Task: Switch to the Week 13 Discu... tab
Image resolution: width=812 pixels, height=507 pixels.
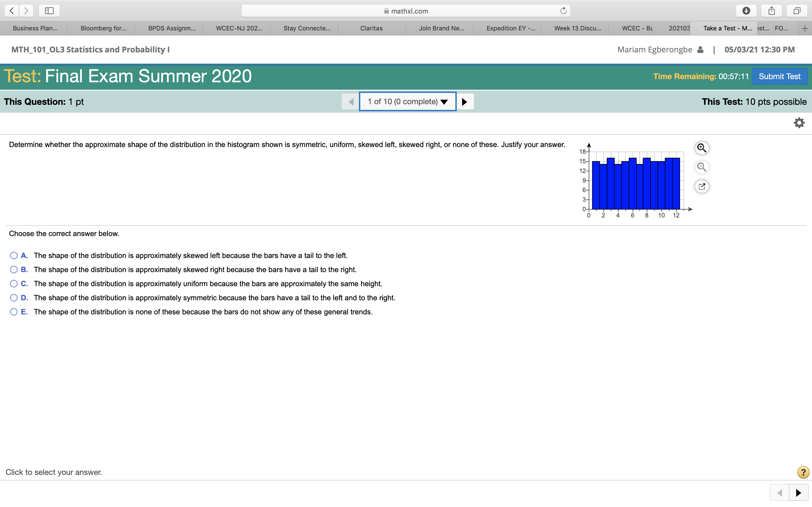Action: point(577,28)
